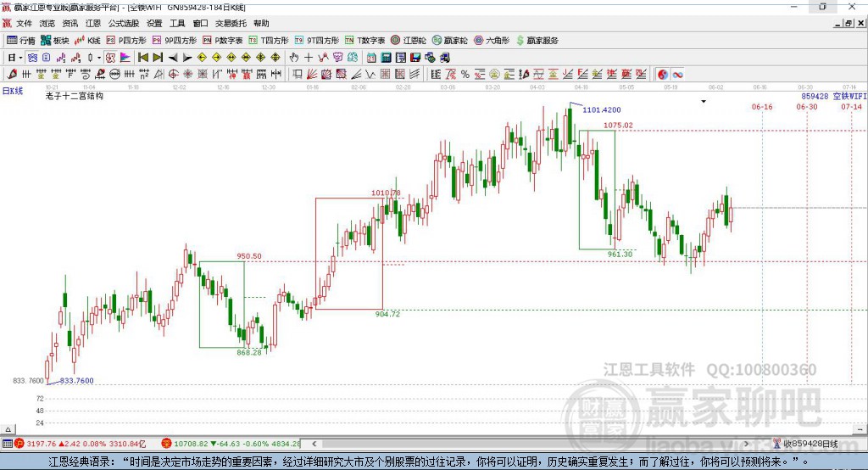Open the 帮助 menu

tap(261, 23)
